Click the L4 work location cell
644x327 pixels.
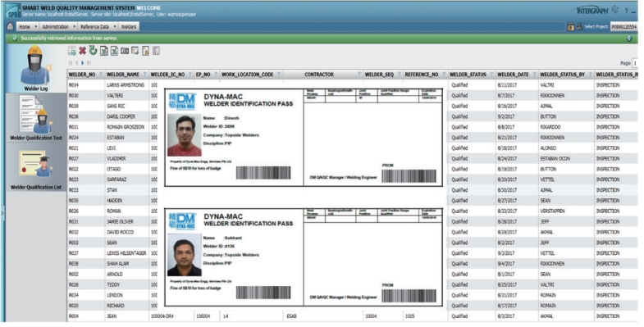point(226,316)
